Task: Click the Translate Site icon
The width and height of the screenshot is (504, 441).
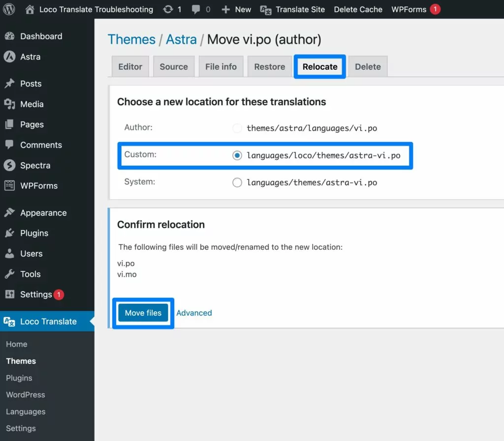Action: click(266, 10)
